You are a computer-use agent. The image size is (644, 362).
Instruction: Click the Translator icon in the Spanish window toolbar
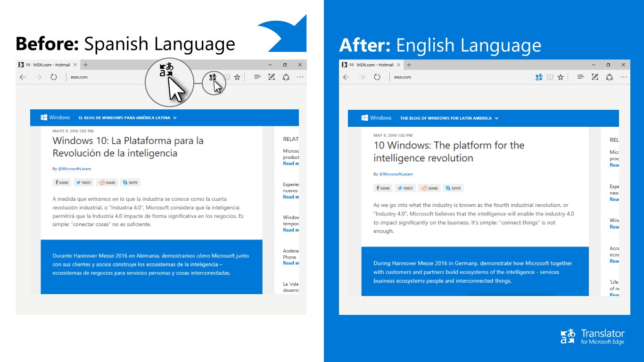click(213, 77)
